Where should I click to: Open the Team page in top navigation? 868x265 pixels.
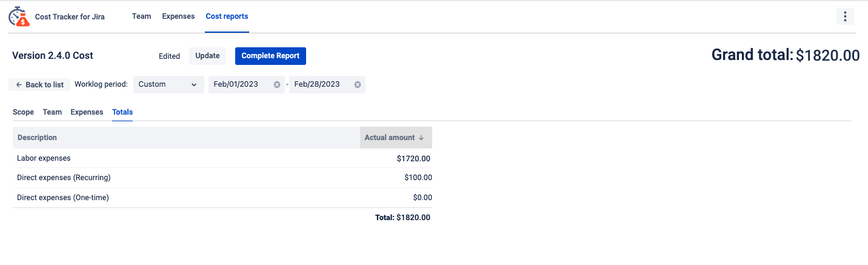click(x=141, y=16)
